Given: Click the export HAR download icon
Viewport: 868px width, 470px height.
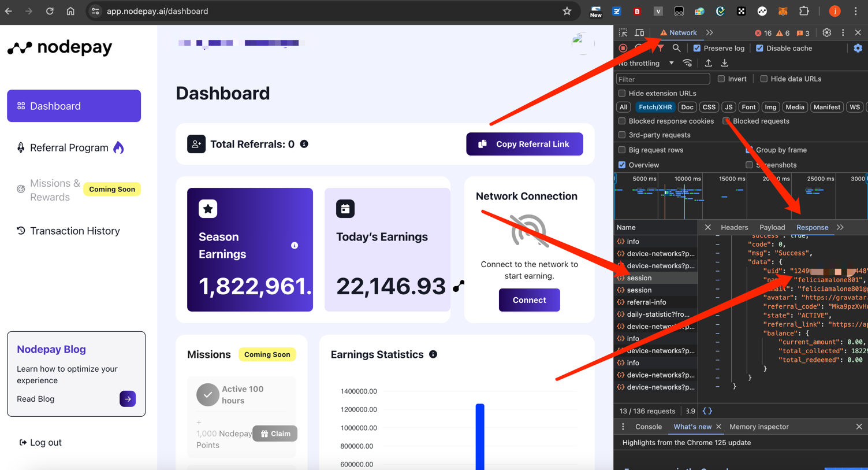Looking at the screenshot, I should click(725, 63).
